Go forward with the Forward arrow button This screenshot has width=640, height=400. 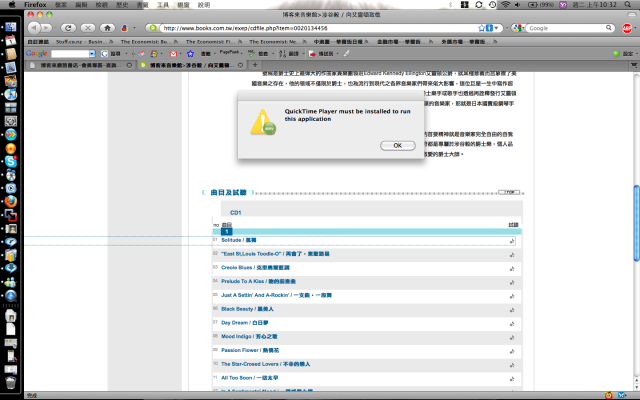(x=47, y=28)
